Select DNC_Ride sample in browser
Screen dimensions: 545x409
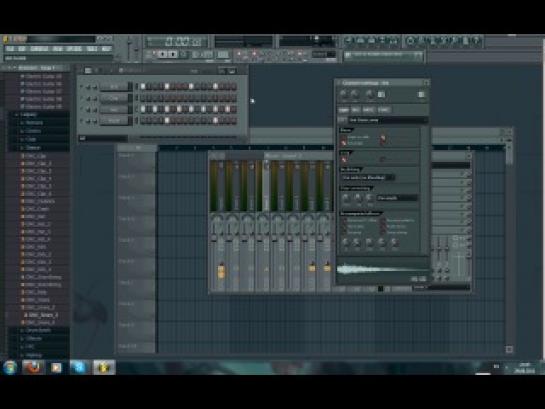[35, 292]
